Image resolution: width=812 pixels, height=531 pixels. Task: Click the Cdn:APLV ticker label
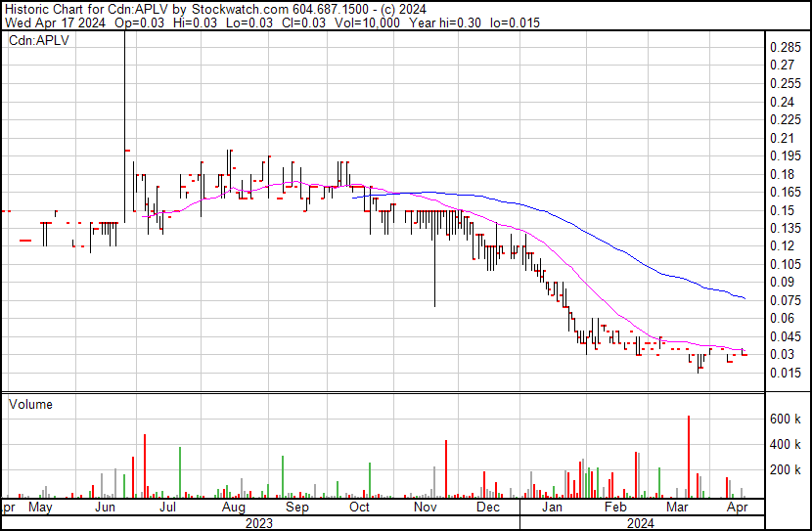point(35,40)
